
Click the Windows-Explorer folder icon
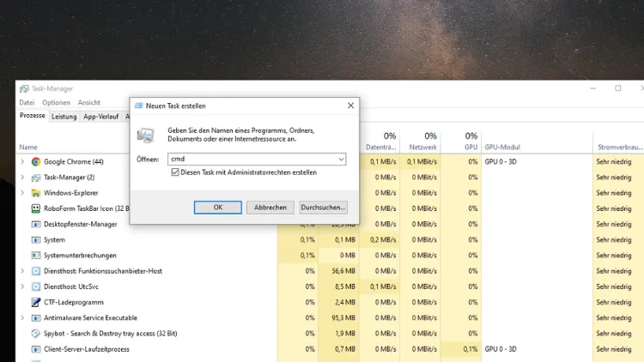pyautogui.click(x=36, y=193)
